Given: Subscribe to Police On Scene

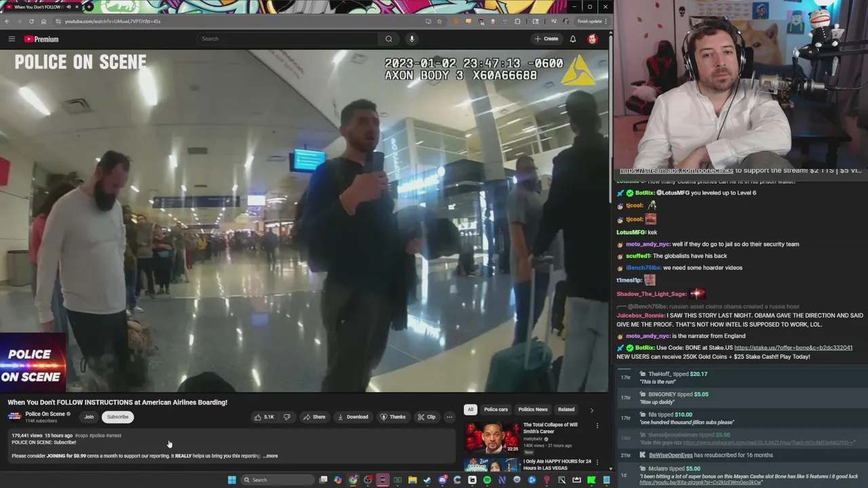Looking at the screenshot, I should pos(117,417).
